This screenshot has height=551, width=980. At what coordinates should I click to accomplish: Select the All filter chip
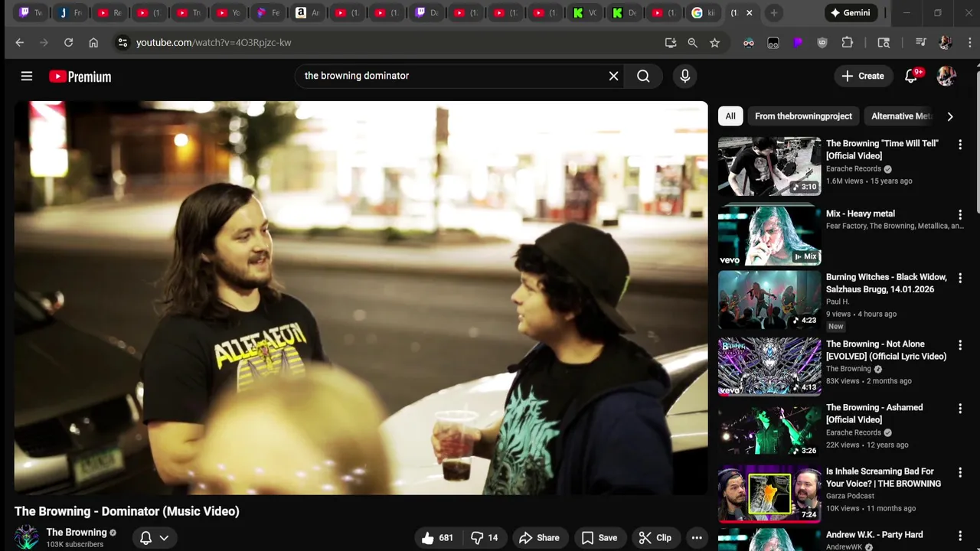point(730,116)
